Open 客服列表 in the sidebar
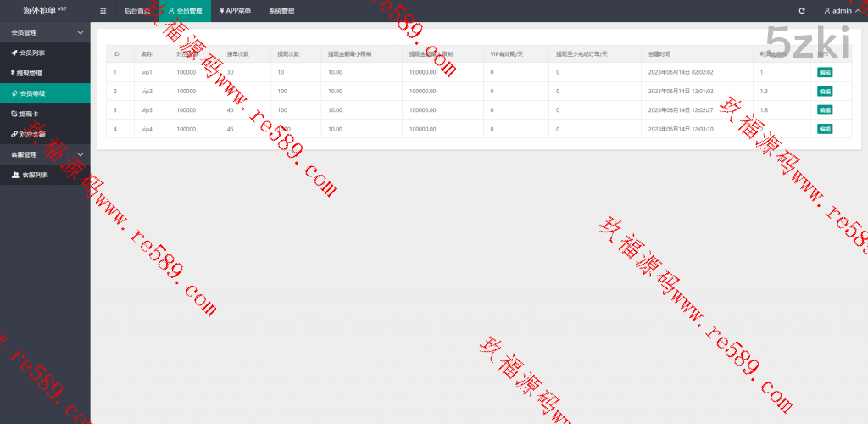The image size is (868, 424). click(45, 175)
